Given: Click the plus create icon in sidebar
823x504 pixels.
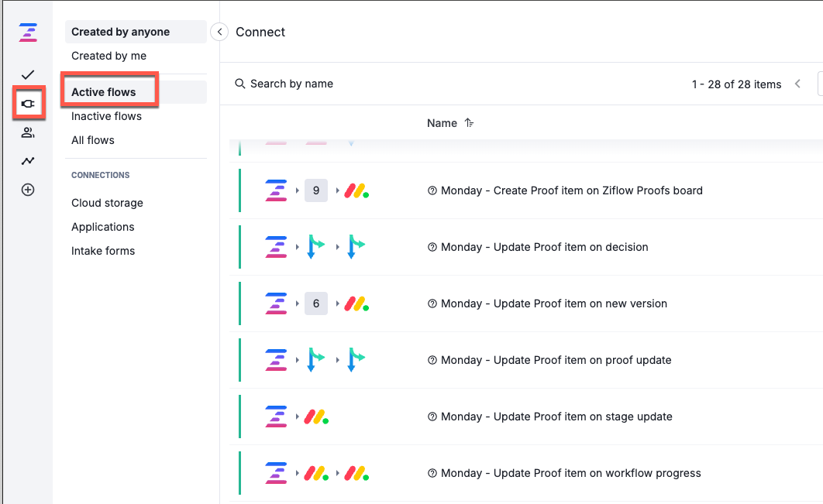Looking at the screenshot, I should pos(28,189).
